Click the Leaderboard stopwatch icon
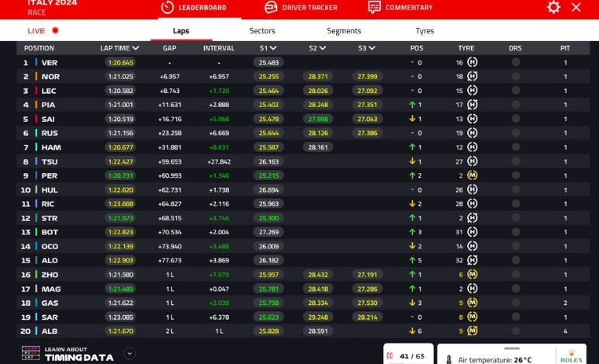The image size is (599, 364). [x=167, y=7]
